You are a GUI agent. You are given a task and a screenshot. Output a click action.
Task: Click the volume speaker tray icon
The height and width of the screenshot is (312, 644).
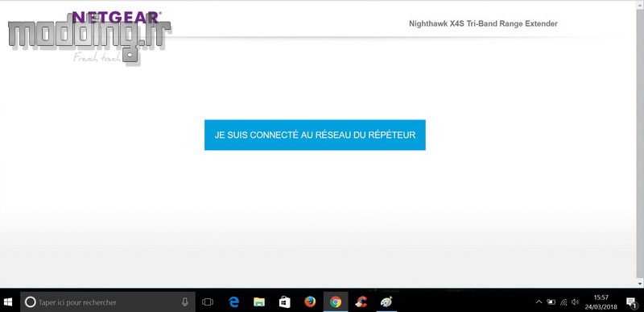coord(575,302)
